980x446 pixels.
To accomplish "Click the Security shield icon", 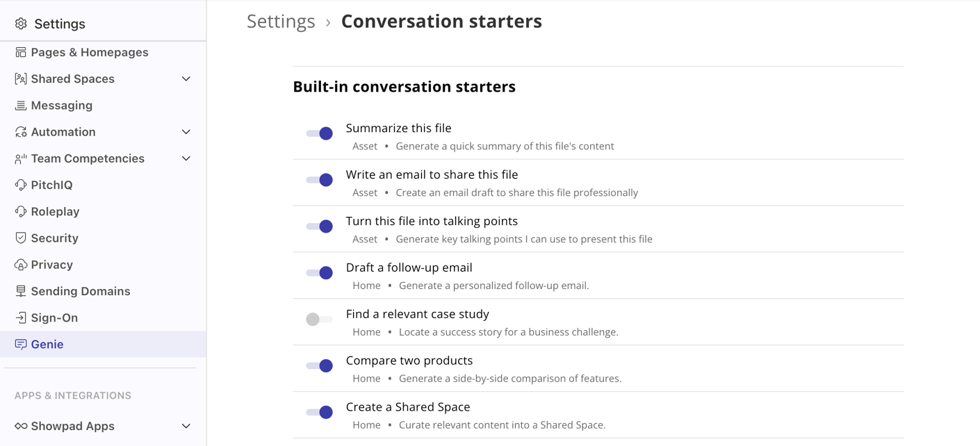I will click(19, 238).
